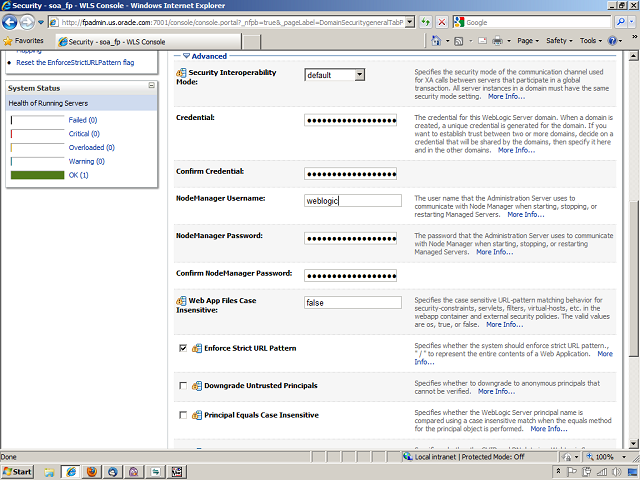Collapse the Advanced section
Screen dimensions: 640x480
pyautogui.click(x=186, y=57)
